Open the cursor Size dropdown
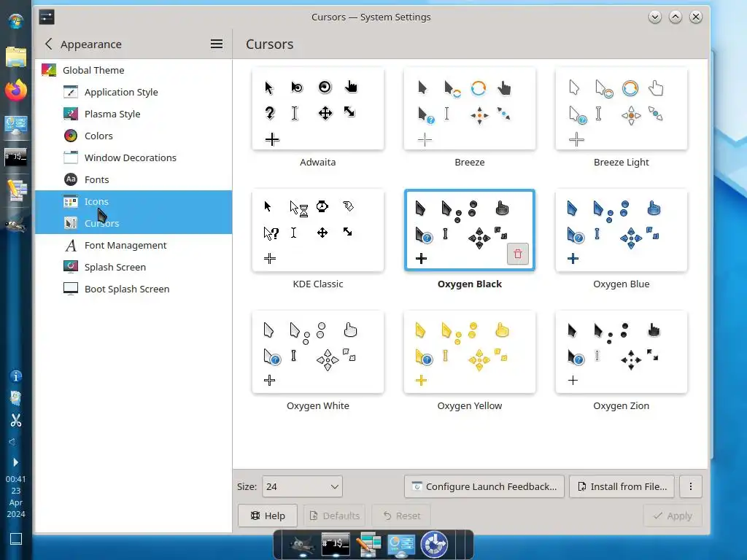 coord(302,486)
